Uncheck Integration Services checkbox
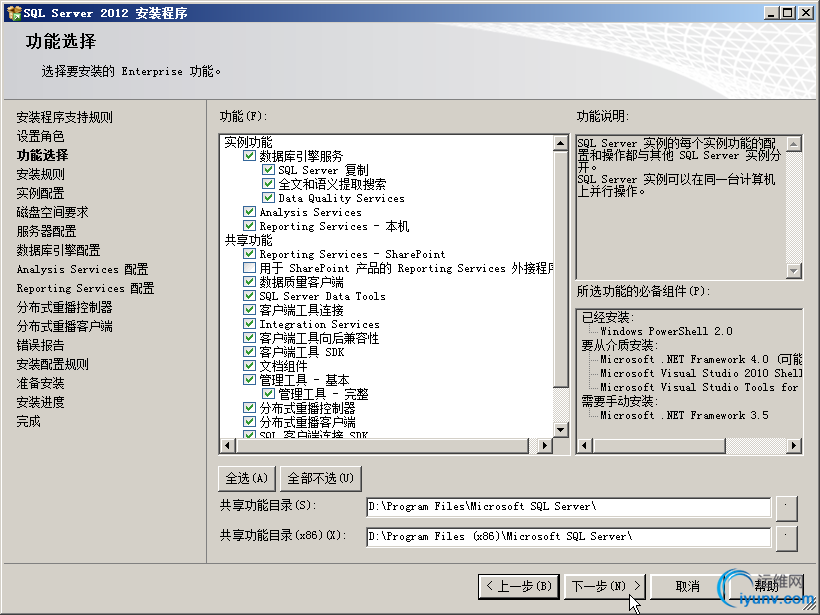 coord(249,324)
